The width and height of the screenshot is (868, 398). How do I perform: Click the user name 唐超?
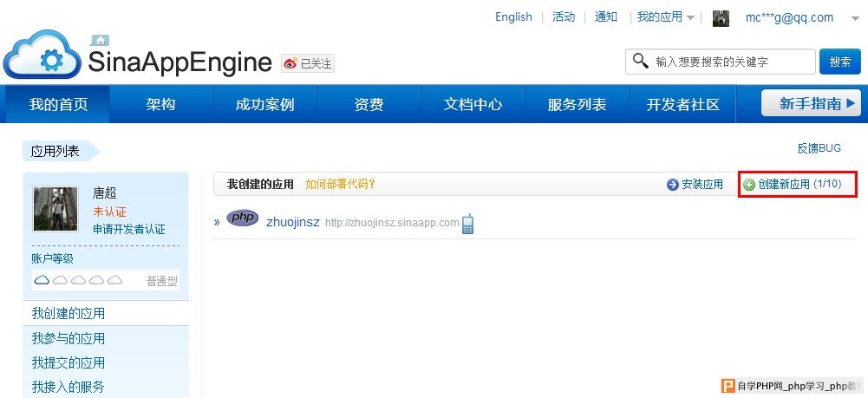104,193
